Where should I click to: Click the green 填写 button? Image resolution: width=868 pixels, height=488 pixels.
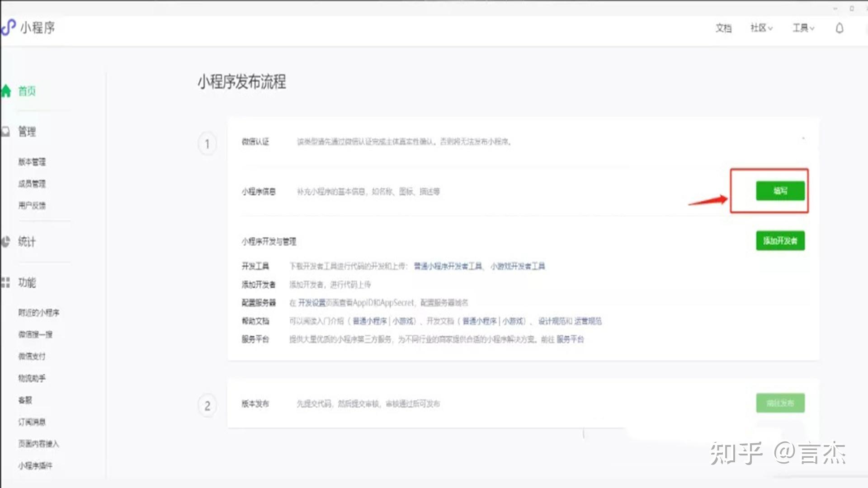click(x=780, y=190)
